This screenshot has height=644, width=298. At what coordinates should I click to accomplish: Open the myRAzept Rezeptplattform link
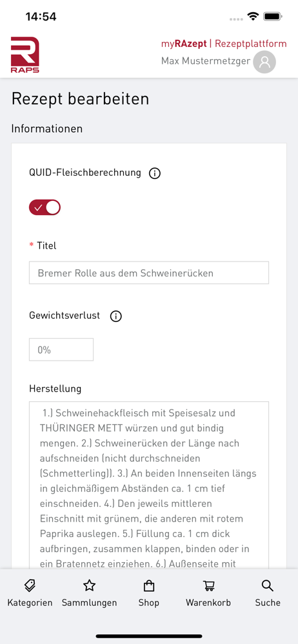[x=224, y=44]
